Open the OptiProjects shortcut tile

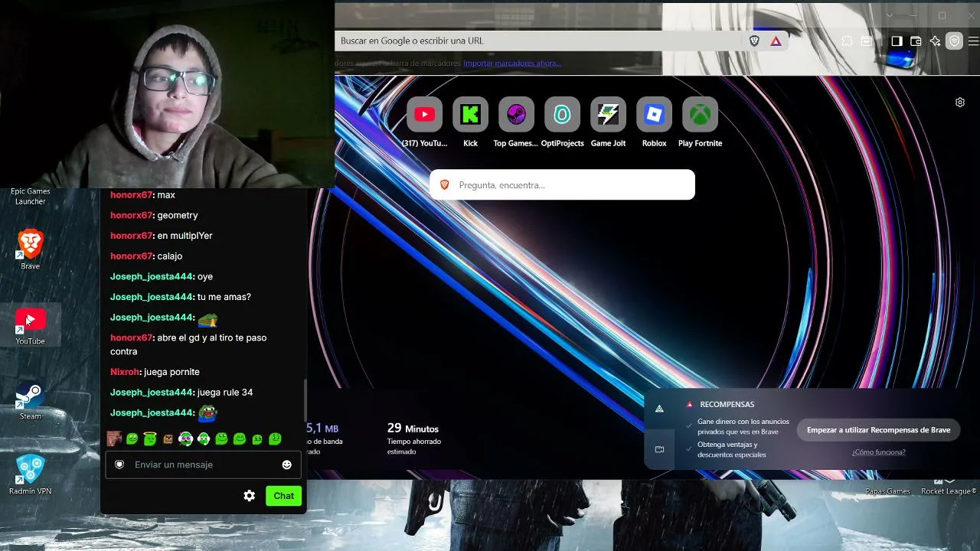click(x=562, y=115)
